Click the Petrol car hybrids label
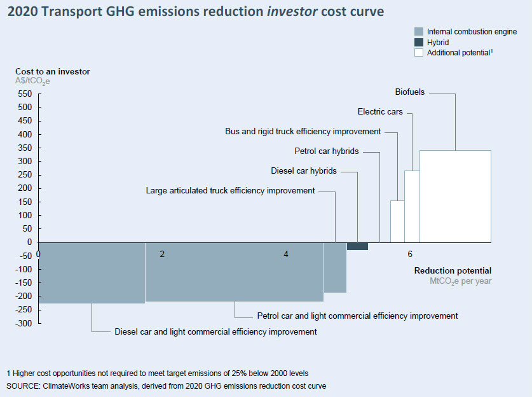The height and width of the screenshot is (397, 532). (327, 151)
